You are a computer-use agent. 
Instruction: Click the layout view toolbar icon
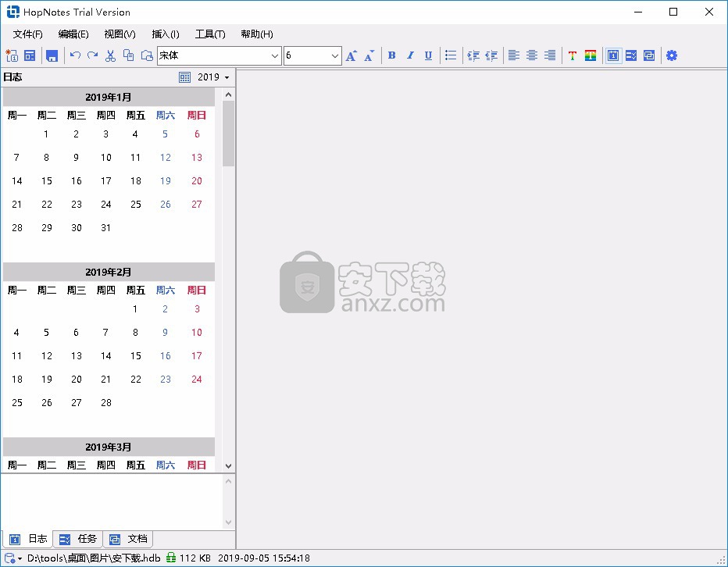click(x=30, y=55)
